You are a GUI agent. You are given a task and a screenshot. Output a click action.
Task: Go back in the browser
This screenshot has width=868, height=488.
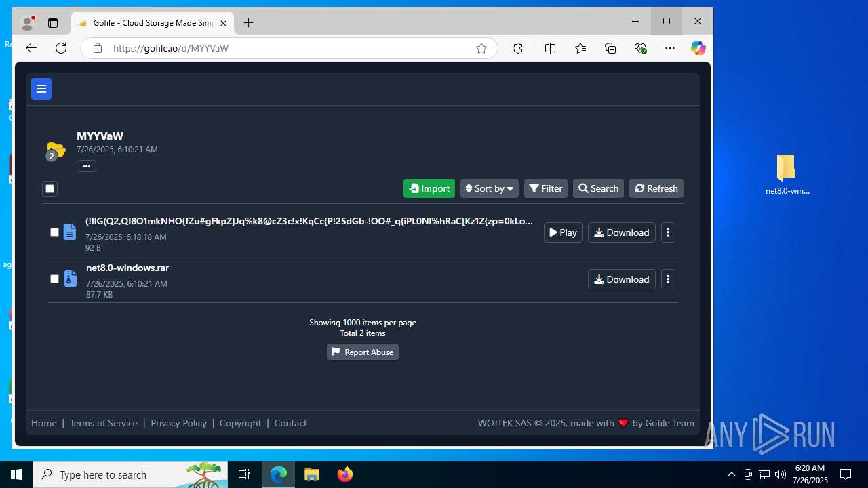pos(31,48)
